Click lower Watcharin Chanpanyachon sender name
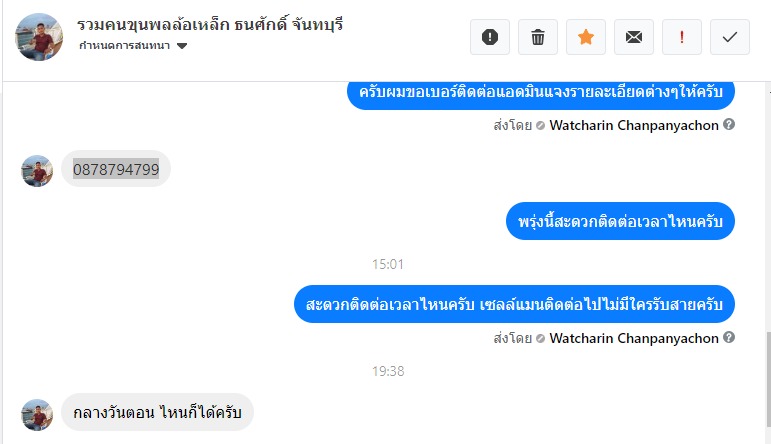The image size is (771, 444). 634,338
